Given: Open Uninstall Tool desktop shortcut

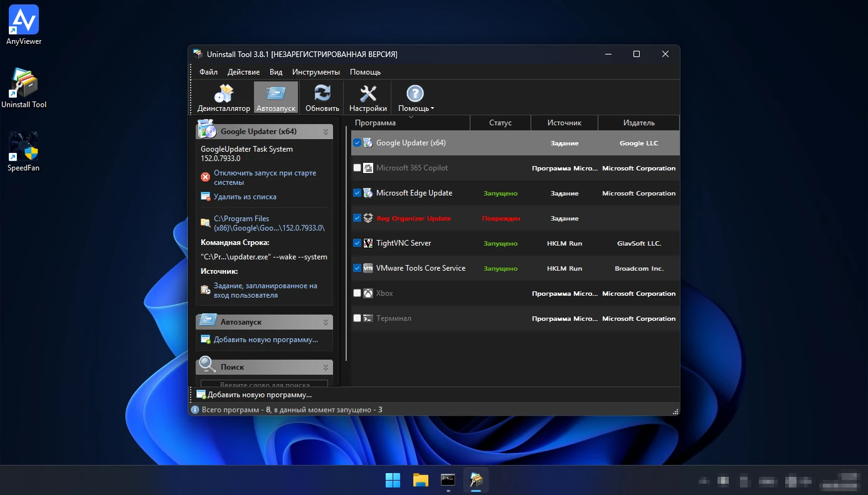Looking at the screenshot, I should tap(24, 88).
